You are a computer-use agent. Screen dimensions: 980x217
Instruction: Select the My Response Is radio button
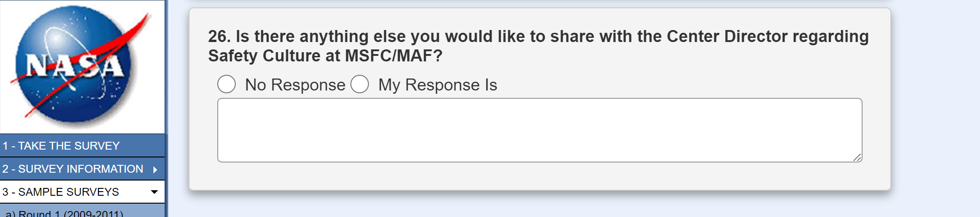360,84
